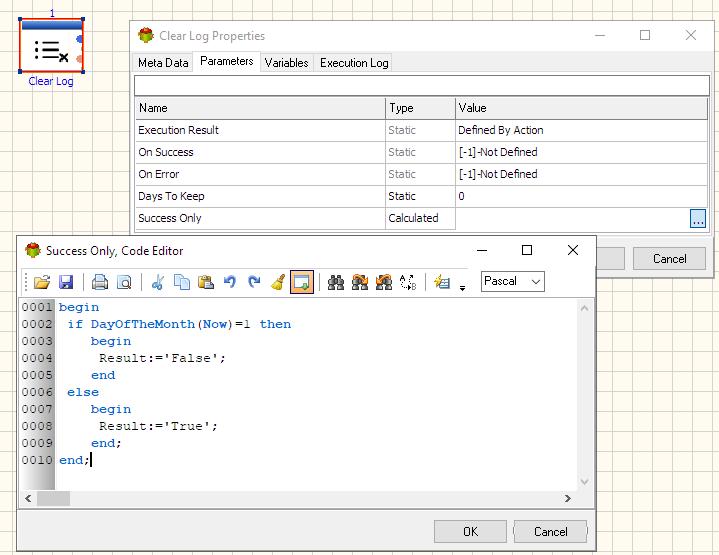The image size is (719, 555).
Task: Click the Paste clipboard icon
Action: [206, 282]
